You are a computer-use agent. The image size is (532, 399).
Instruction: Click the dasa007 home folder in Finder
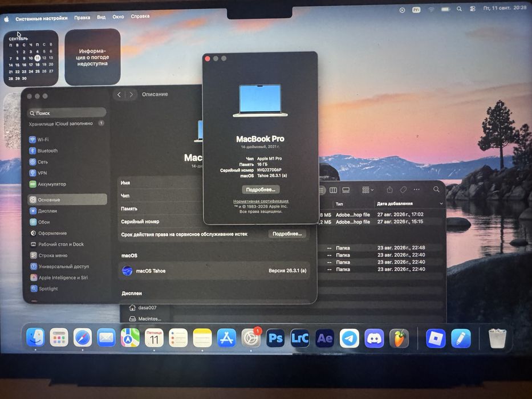click(x=144, y=308)
